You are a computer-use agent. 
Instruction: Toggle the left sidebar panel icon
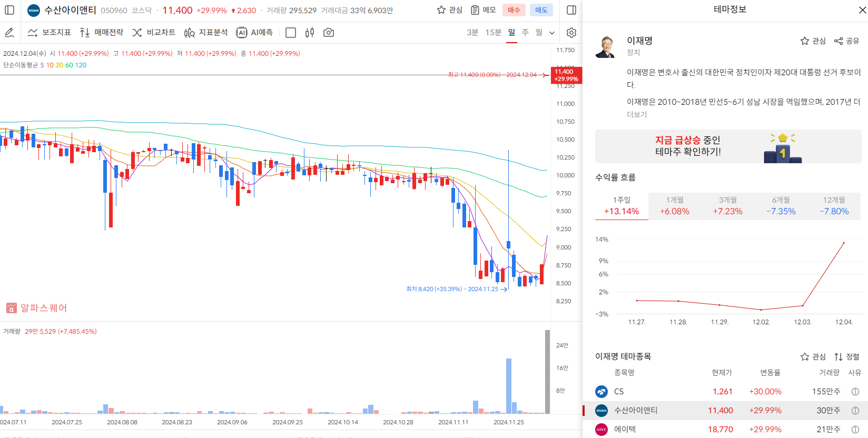click(x=9, y=10)
